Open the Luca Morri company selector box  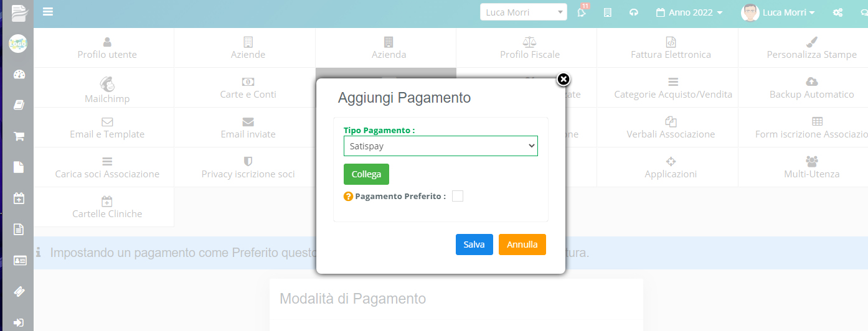(524, 12)
